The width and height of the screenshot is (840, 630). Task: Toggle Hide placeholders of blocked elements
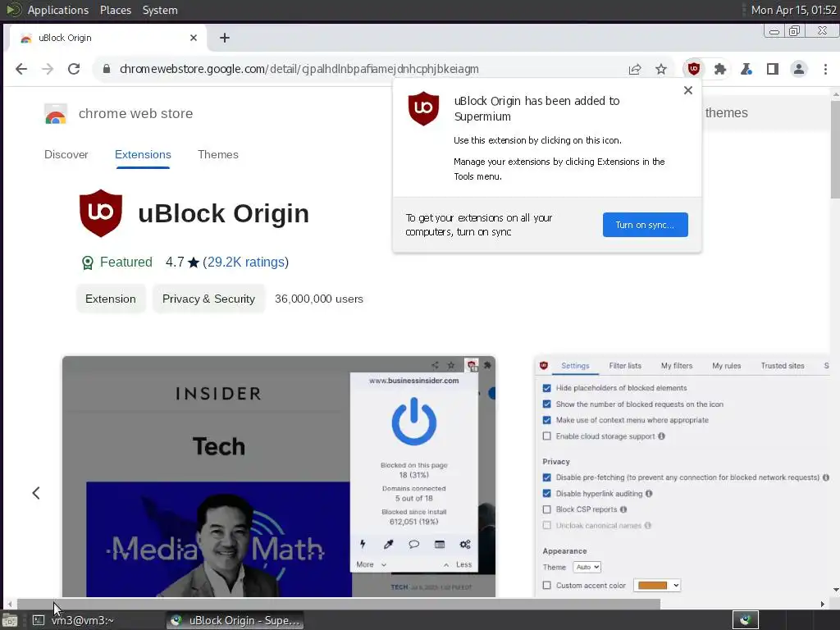(x=546, y=388)
